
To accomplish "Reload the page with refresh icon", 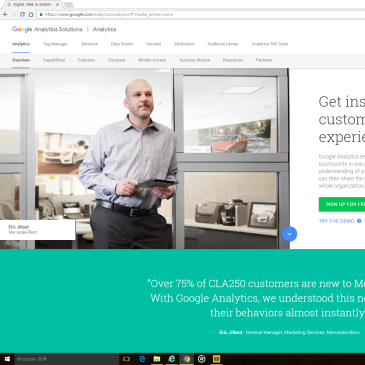I will tap(22, 14).
